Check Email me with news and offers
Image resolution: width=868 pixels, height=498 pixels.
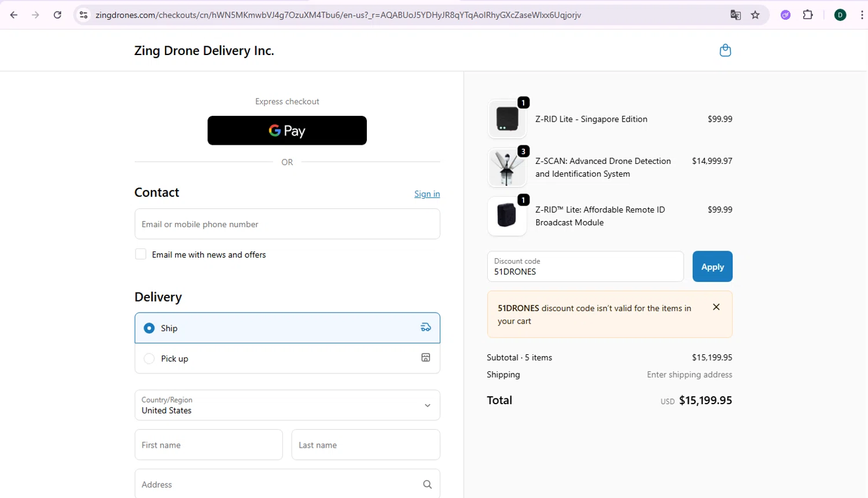click(141, 254)
